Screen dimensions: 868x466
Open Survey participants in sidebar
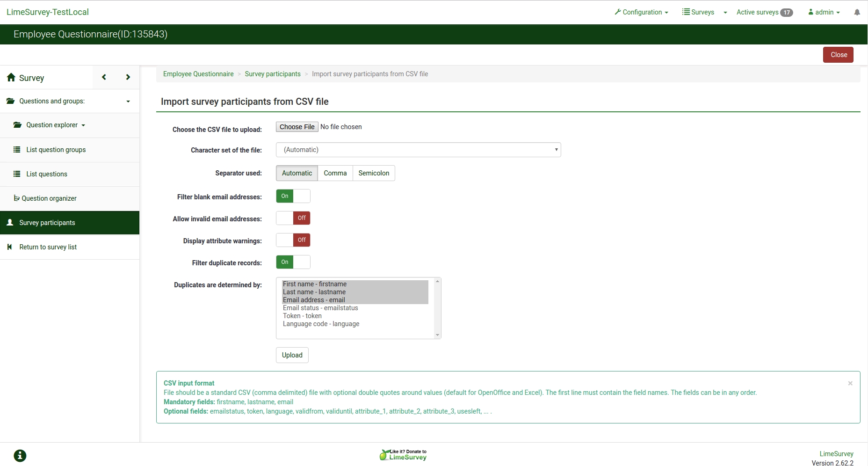(x=70, y=223)
